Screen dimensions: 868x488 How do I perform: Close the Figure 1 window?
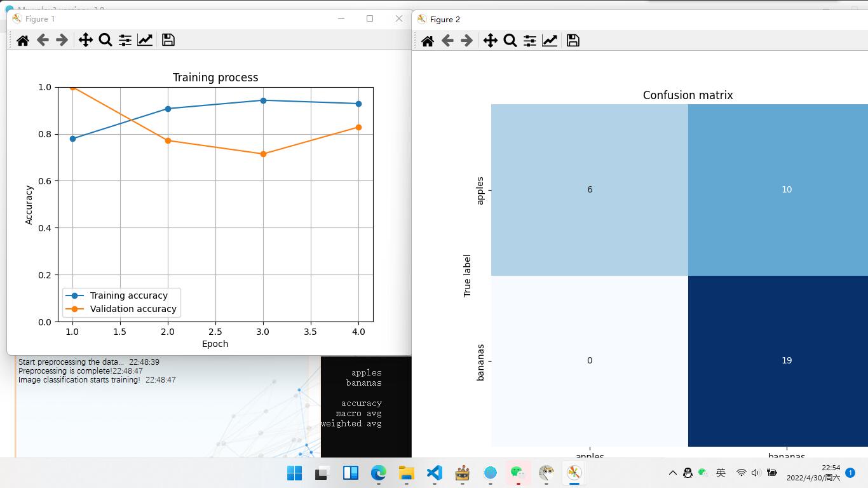[399, 18]
